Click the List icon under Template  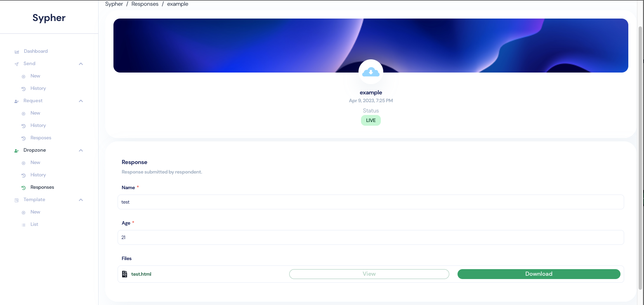[24, 225]
